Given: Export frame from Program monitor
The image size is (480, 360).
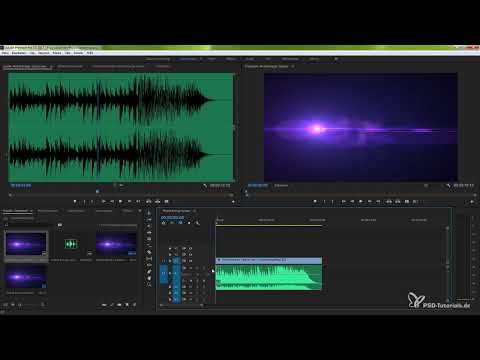Looking at the screenshot, I should click(x=407, y=201).
